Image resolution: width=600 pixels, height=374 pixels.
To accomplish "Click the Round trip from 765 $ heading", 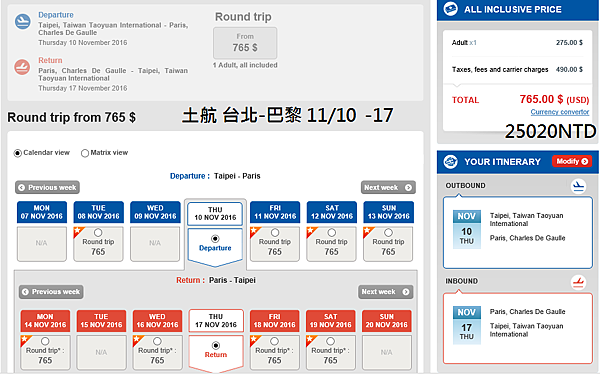I will point(72,117).
